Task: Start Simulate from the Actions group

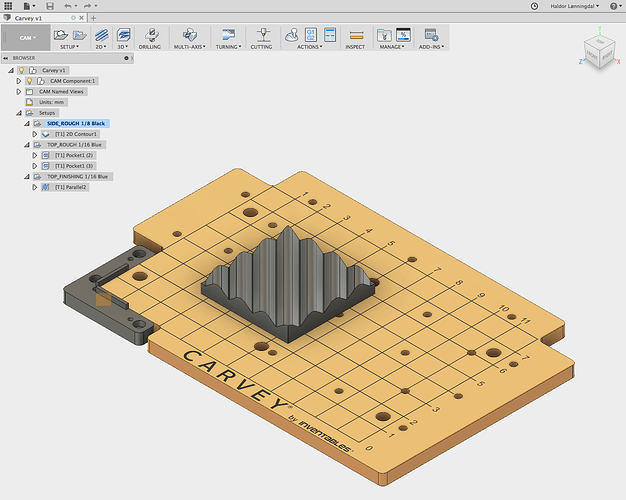Action: click(x=292, y=35)
